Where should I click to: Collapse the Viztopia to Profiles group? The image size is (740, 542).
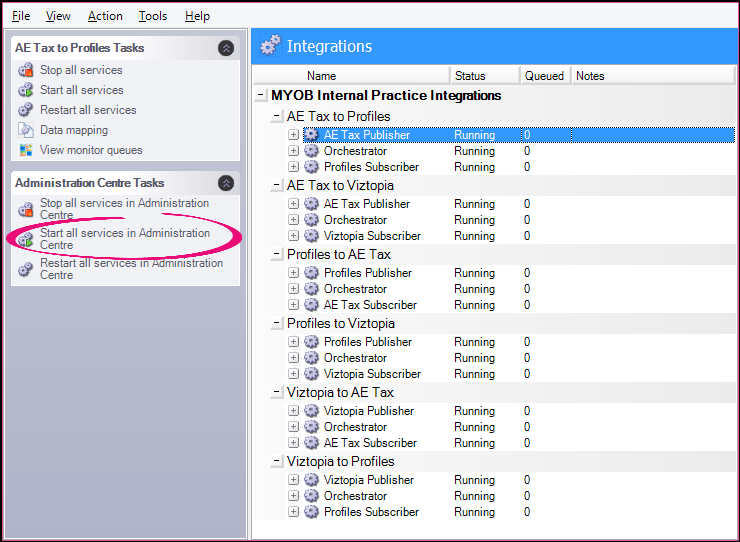[277, 462]
